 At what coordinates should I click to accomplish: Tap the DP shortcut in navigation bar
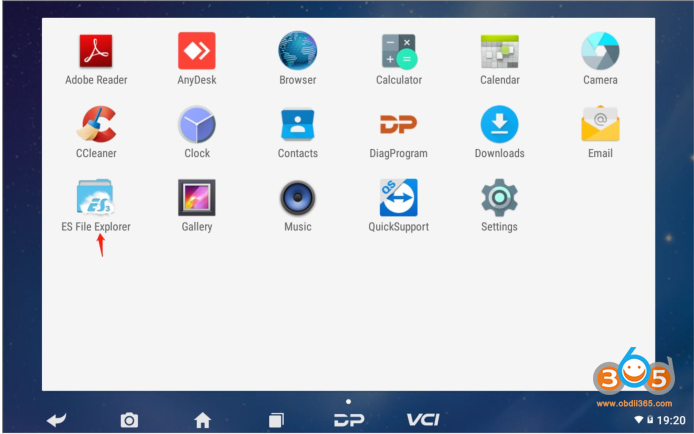tap(349, 420)
